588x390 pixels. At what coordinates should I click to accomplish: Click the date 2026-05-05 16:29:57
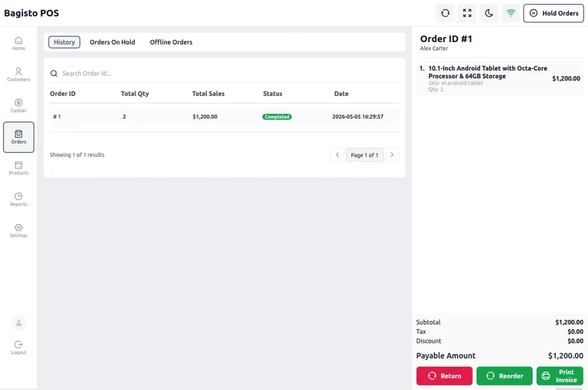point(358,117)
